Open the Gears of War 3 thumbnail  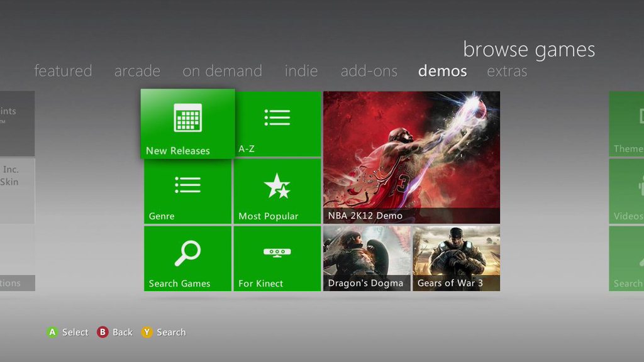click(x=457, y=258)
